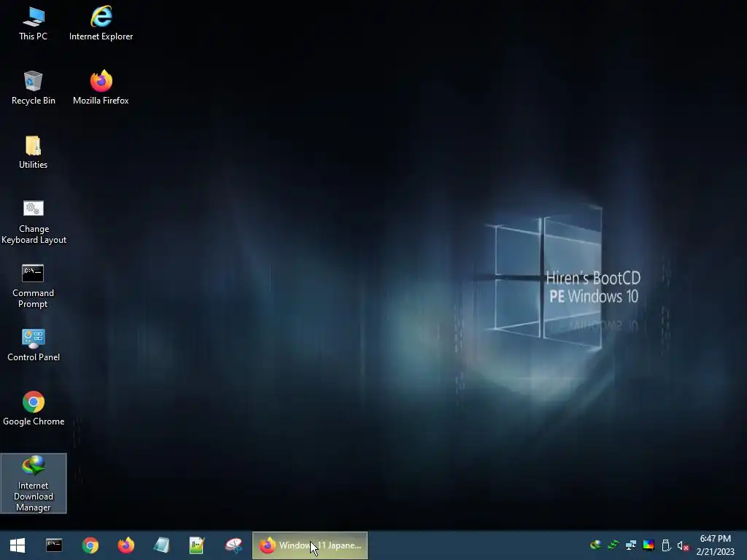Click the colorful display tray icon

[x=649, y=545]
